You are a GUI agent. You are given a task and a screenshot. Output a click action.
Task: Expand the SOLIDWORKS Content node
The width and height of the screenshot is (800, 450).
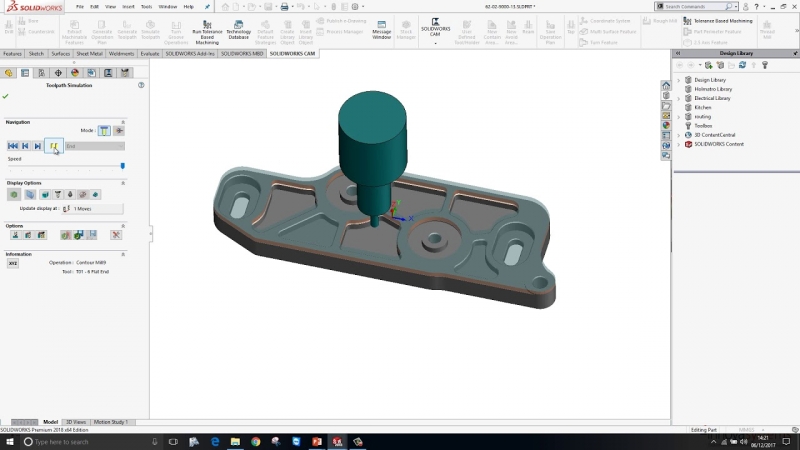[x=679, y=144]
